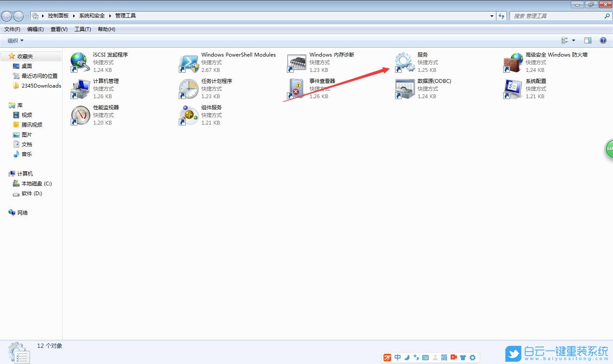The height and width of the screenshot is (364, 613).
Task: Open the 查看(V) menu
Action: point(59,29)
